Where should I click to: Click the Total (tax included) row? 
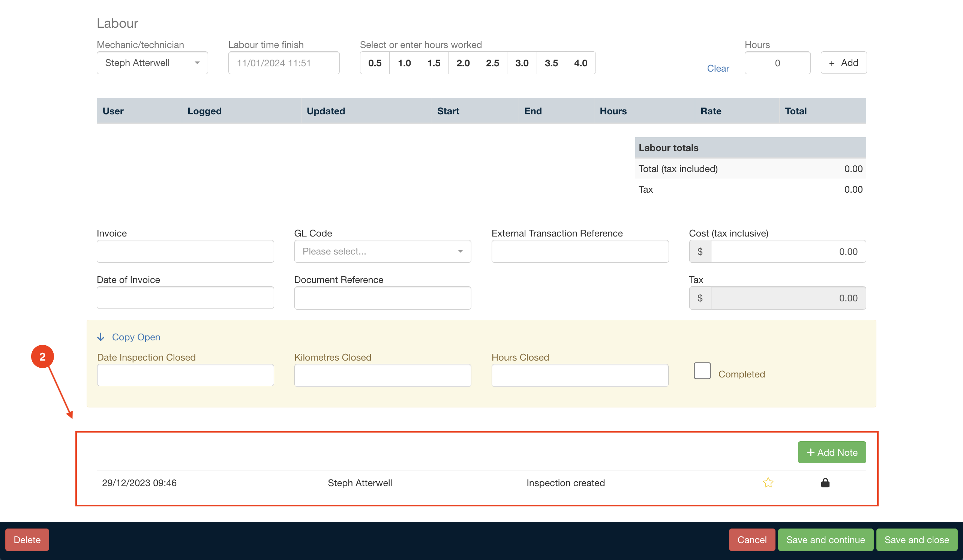tap(750, 169)
